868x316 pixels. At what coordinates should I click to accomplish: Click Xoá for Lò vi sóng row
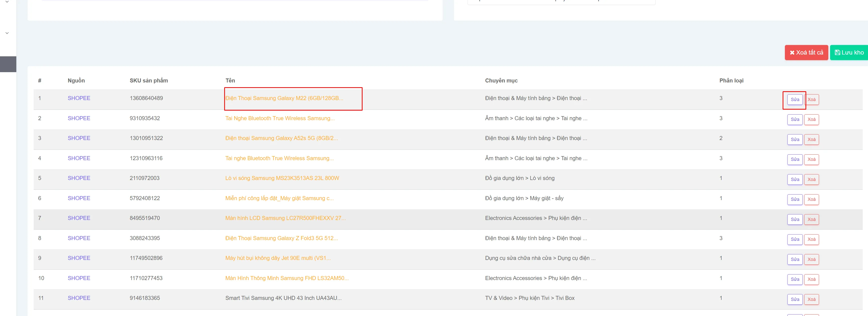812,179
